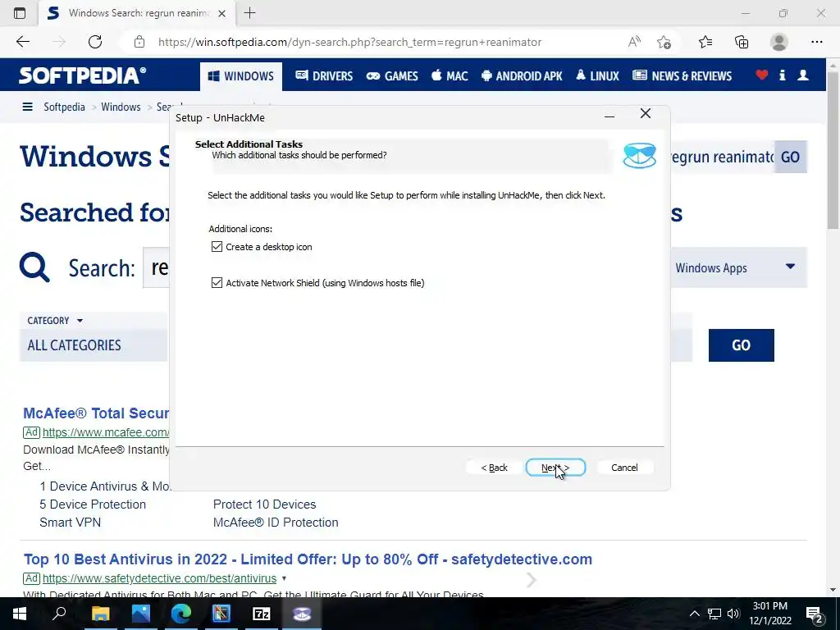The width and height of the screenshot is (840, 630).
Task: Go back with the Back button
Action: point(494,468)
